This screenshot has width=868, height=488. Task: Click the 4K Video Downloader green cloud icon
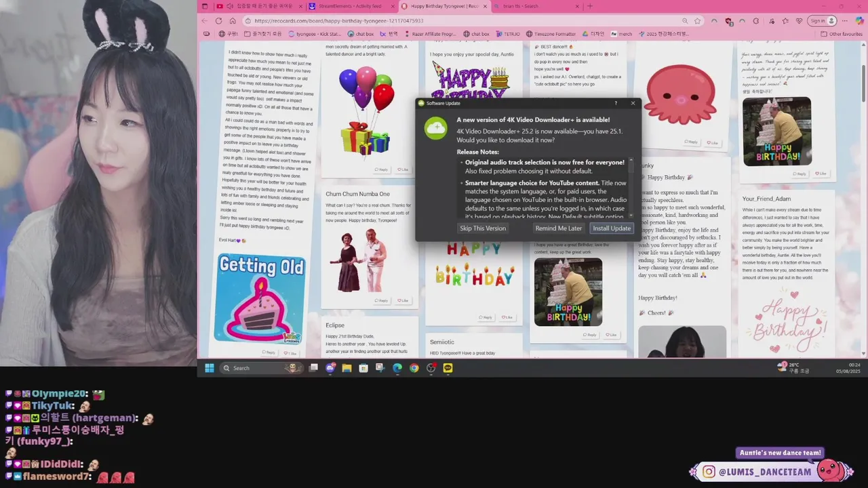(x=436, y=127)
